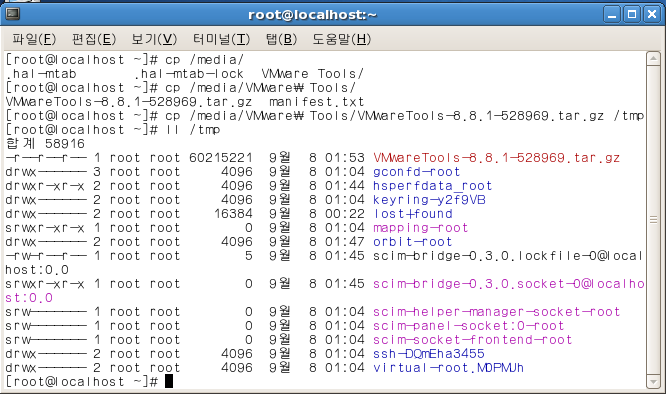Click the scim-bridge-0.3.0.lockfile entry
The height and width of the screenshot is (394, 666).
point(508,256)
